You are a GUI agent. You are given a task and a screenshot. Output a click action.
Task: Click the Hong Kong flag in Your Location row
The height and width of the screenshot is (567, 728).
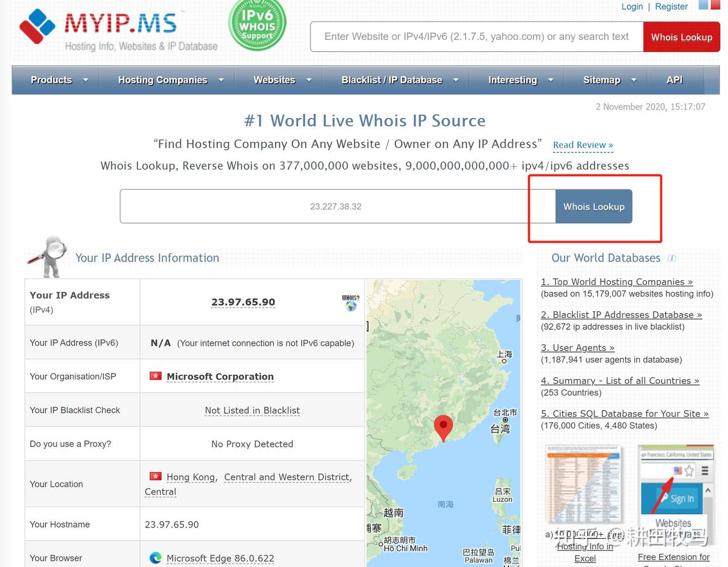pyautogui.click(x=156, y=476)
